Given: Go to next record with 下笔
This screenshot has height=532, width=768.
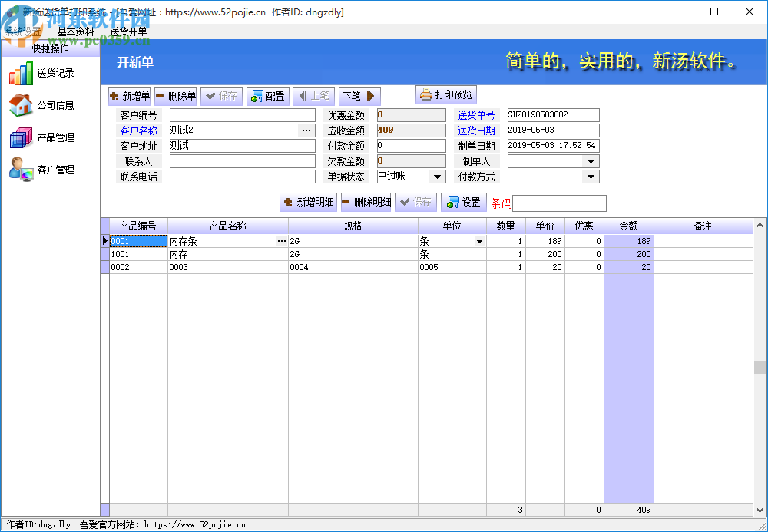Looking at the screenshot, I should click(x=359, y=96).
